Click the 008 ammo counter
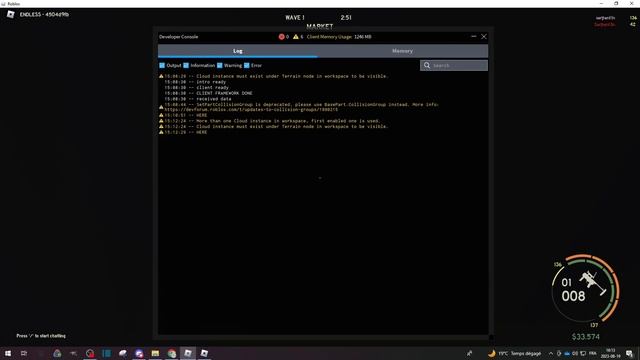Image resolution: width=640 pixels, height=360 pixels. tap(573, 296)
